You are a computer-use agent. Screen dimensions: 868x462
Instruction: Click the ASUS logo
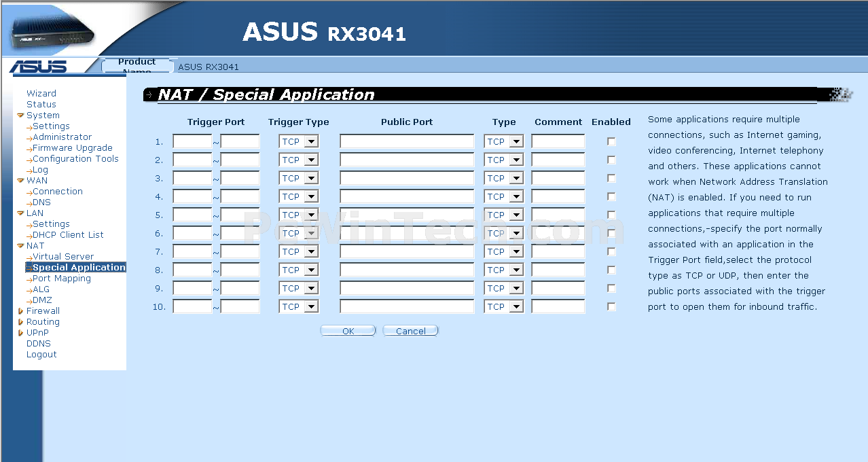[38, 67]
